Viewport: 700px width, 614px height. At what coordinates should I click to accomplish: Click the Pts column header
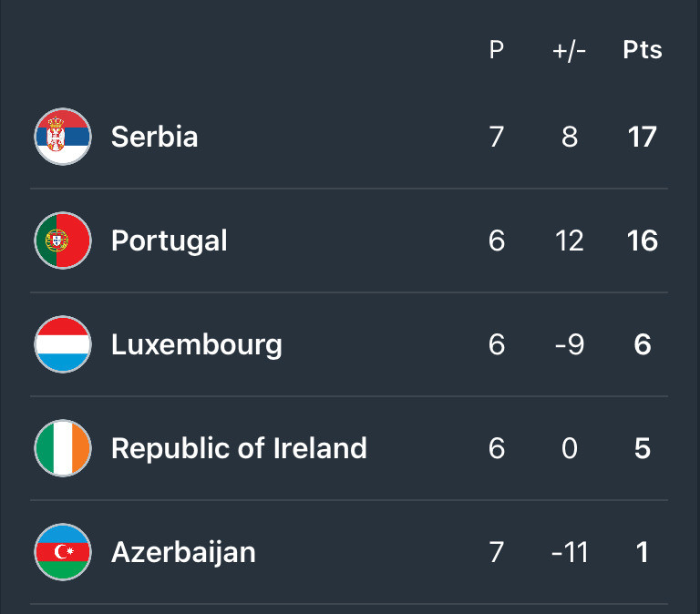(x=643, y=49)
